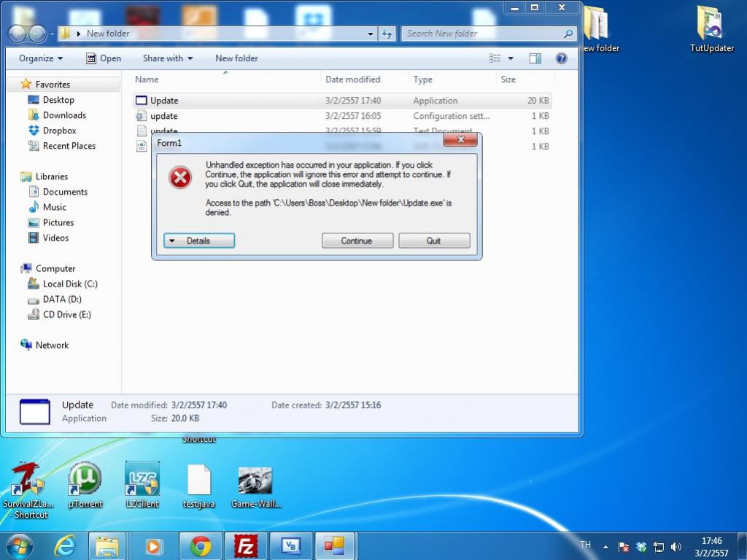Click New folder in the address path
Image resolution: width=747 pixels, height=560 pixels.
[x=108, y=34]
